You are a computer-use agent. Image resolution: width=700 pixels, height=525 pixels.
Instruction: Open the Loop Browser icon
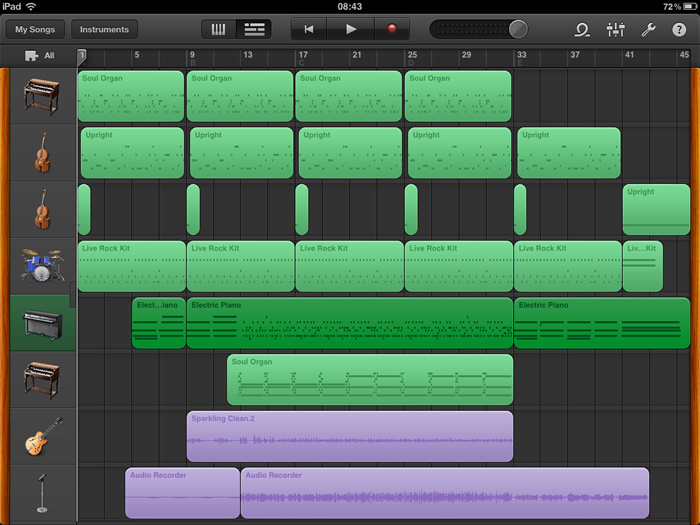click(582, 30)
